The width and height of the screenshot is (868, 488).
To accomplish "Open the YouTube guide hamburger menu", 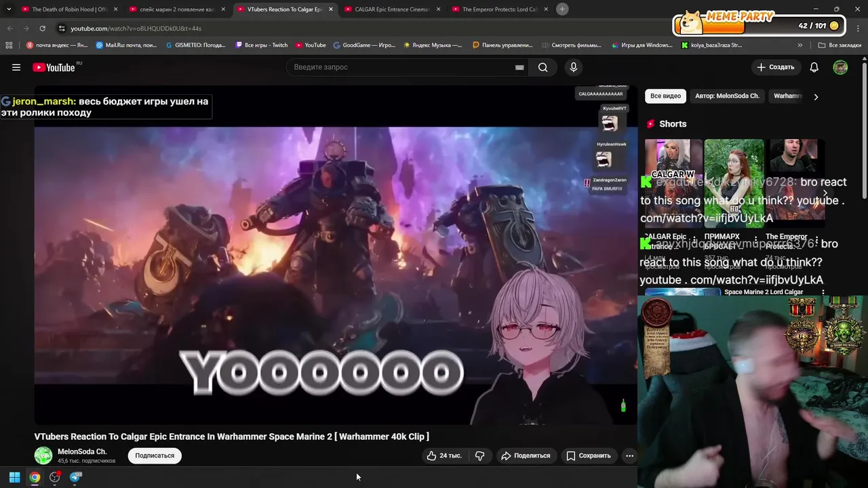I will [x=16, y=67].
